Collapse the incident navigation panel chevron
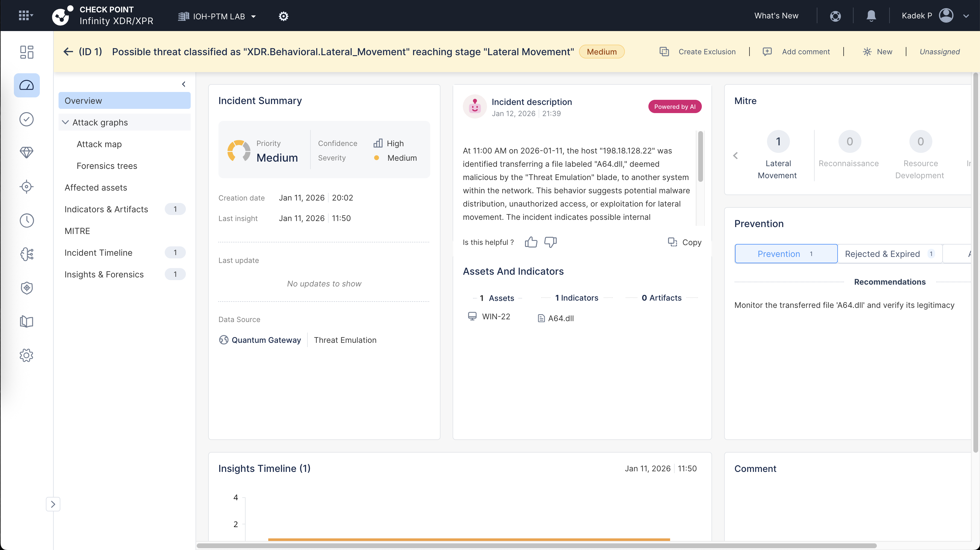 click(184, 84)
